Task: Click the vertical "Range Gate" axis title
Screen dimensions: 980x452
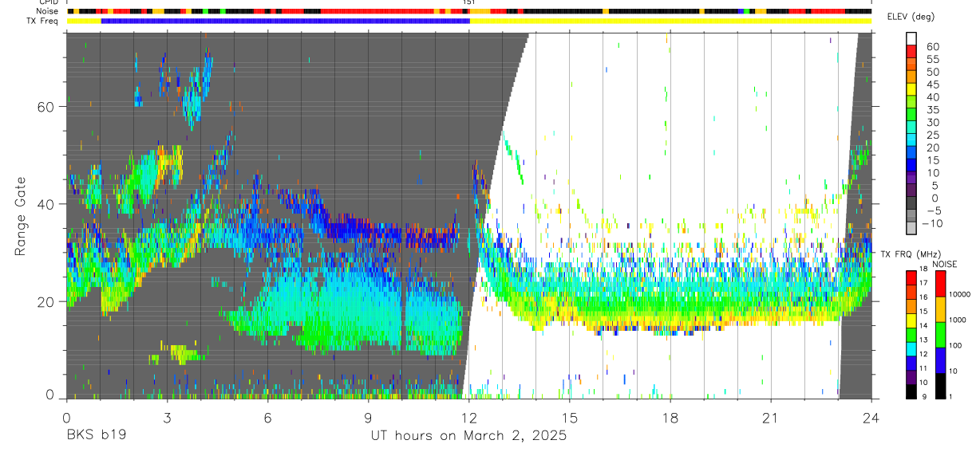Action: (x=21, y=217)
